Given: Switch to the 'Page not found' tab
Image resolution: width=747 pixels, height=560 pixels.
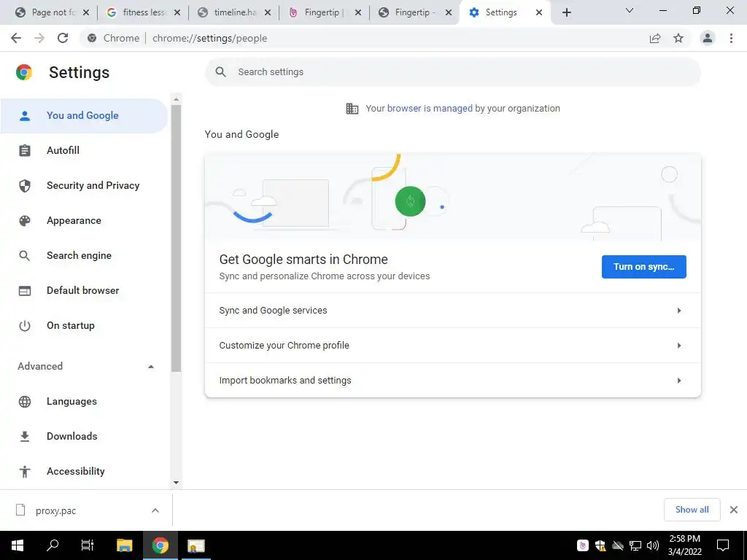Looking at the screenshot, I should [45, 12].
